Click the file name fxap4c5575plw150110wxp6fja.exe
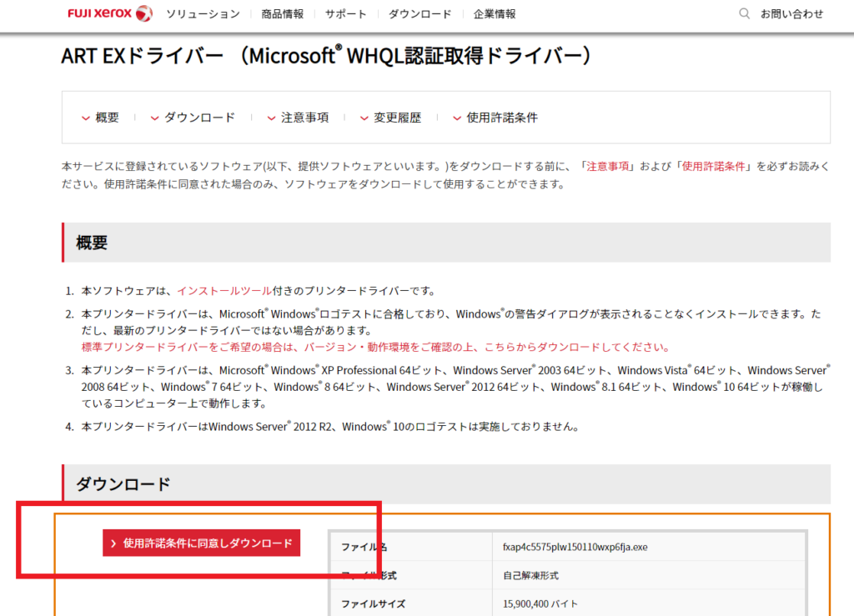Screen dimensions: 854x616 (575, 548)
